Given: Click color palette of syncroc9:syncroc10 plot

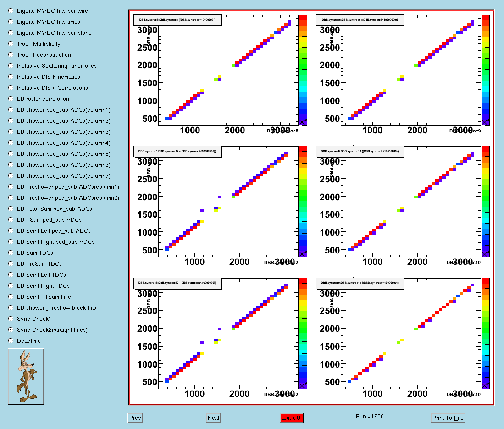Looking at the screenshot, I should tap(486, 333).
